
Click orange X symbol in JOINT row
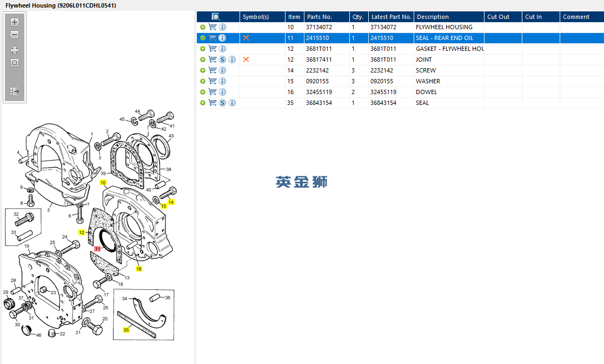[x=245, y=59]
